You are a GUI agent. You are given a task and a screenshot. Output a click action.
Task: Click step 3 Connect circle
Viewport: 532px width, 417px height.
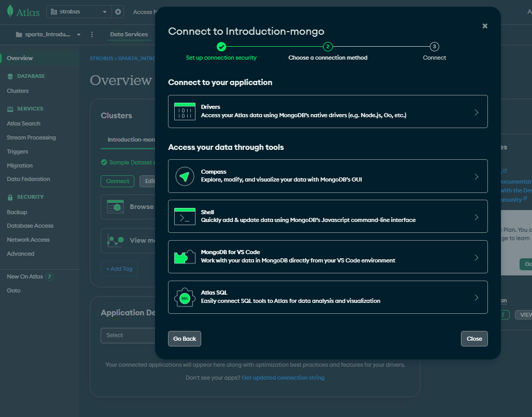pyautogui.click(x=435, y=47)
